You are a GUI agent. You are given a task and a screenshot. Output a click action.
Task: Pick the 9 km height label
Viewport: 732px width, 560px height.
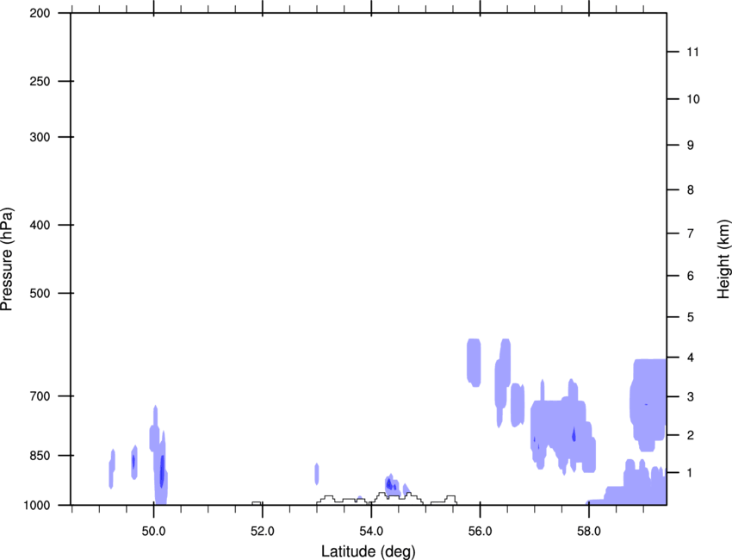691,146
